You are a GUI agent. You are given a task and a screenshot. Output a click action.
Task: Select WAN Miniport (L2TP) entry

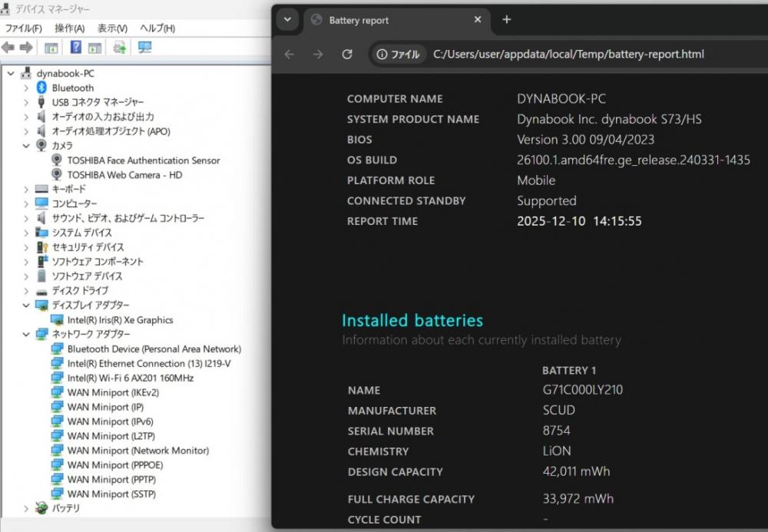click(x=111, y=436)
